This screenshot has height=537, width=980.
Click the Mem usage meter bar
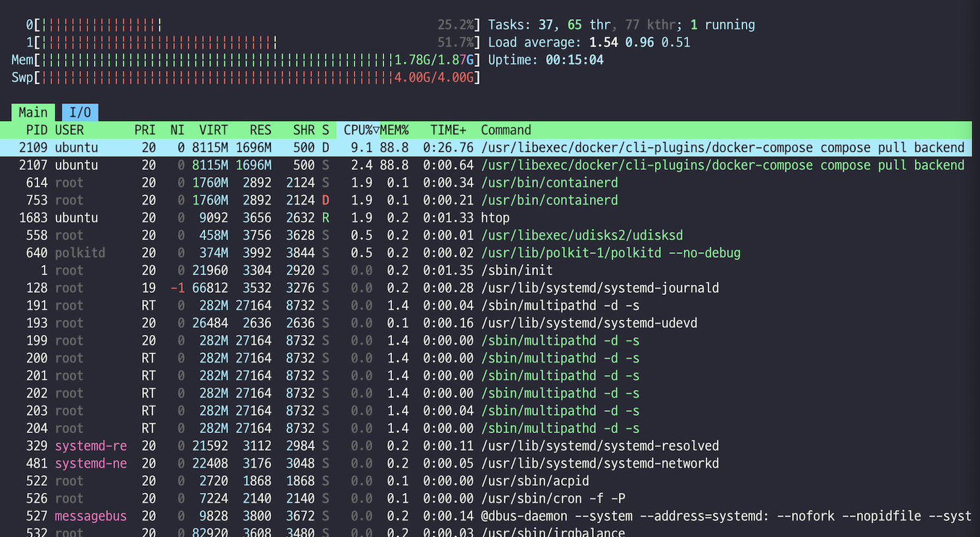click(x=246, y=60)
